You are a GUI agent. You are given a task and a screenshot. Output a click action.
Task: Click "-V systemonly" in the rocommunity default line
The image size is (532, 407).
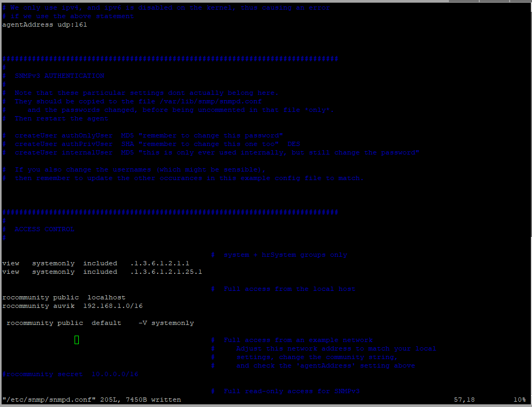click(166, 323)
